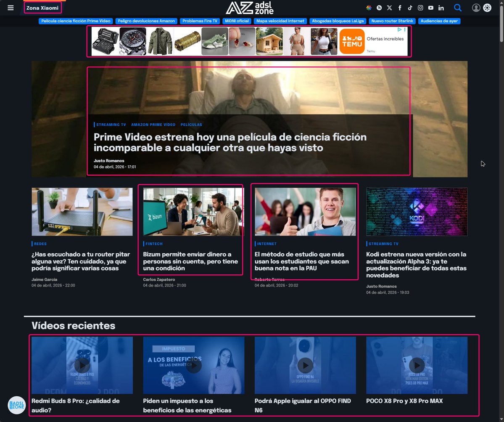Screen dimensions: 504x422
Task: Select the 'Audiencias de ayer' tag
Action: click(439, 21)
